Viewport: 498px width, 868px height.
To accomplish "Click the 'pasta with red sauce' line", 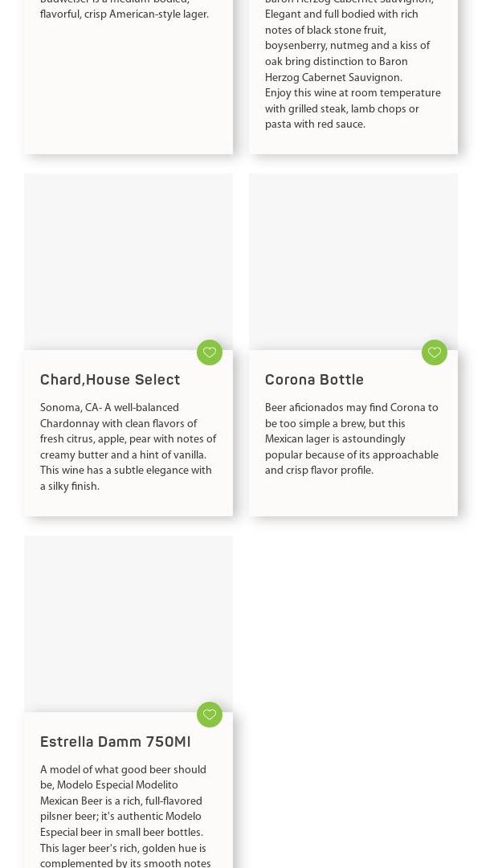I will click(x=315, y=124).
